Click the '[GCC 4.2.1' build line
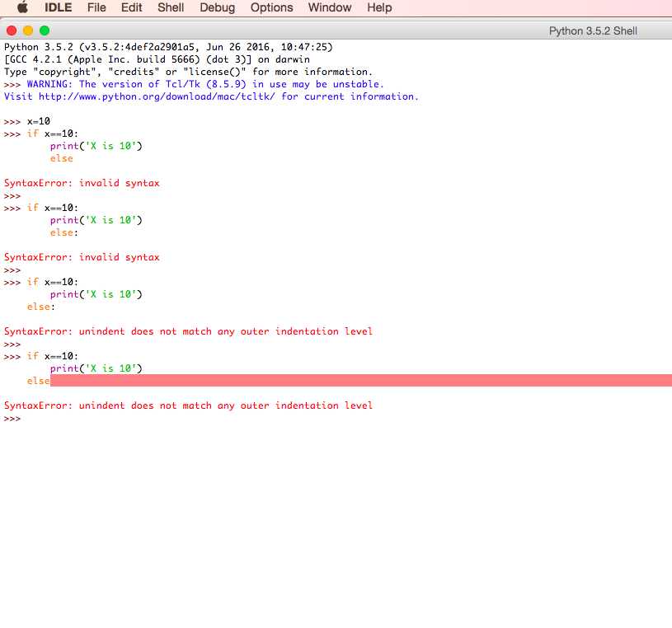Image resolution: width=672 pixels, height=628 pixels. click(157, 59)
